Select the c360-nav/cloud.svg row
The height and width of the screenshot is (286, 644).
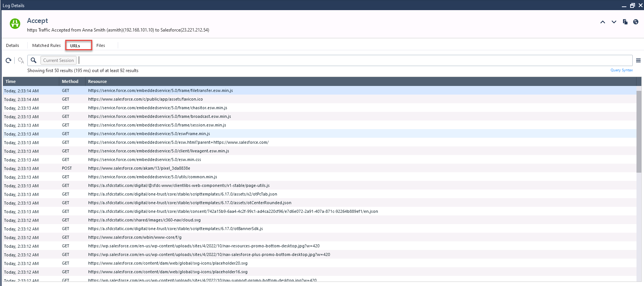(x=320, y=220)
